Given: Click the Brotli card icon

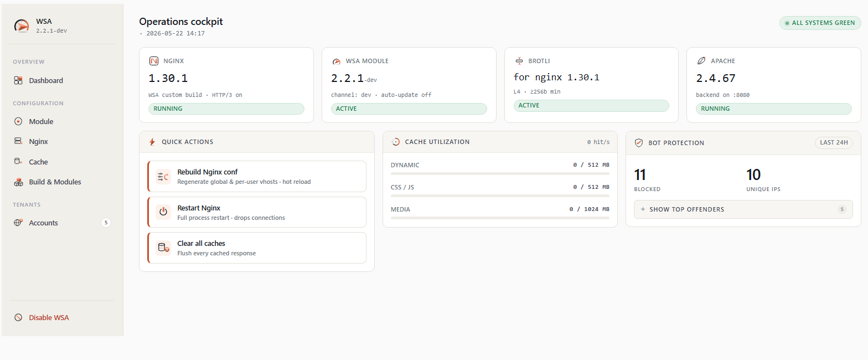Looking at the screenshot, I should pyautogui.click(x=519, y=61).
